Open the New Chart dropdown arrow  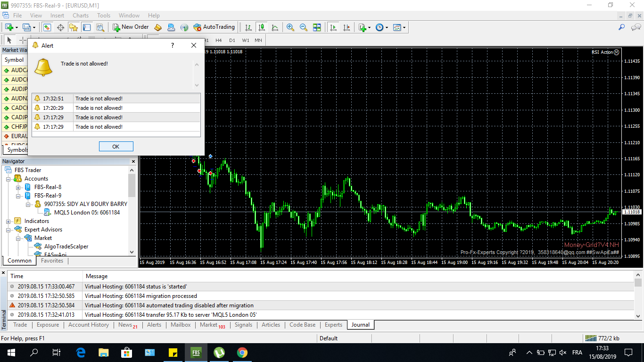(x=17, y=27)
